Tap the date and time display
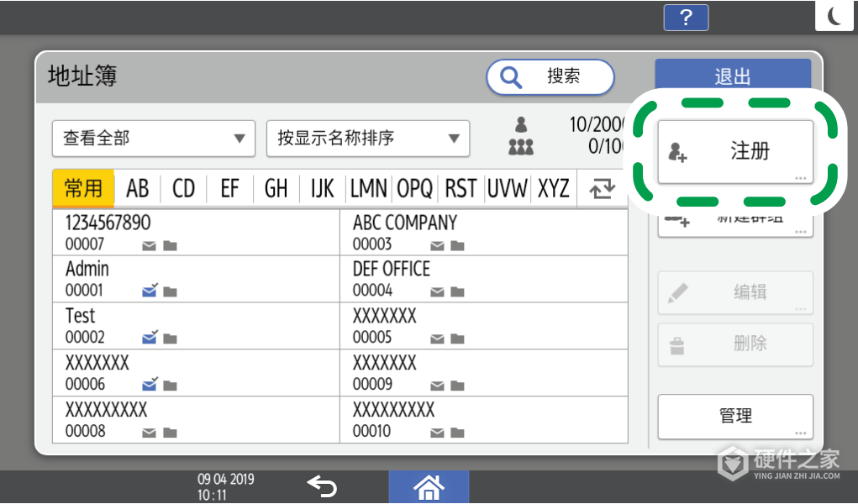 point(226,487)
